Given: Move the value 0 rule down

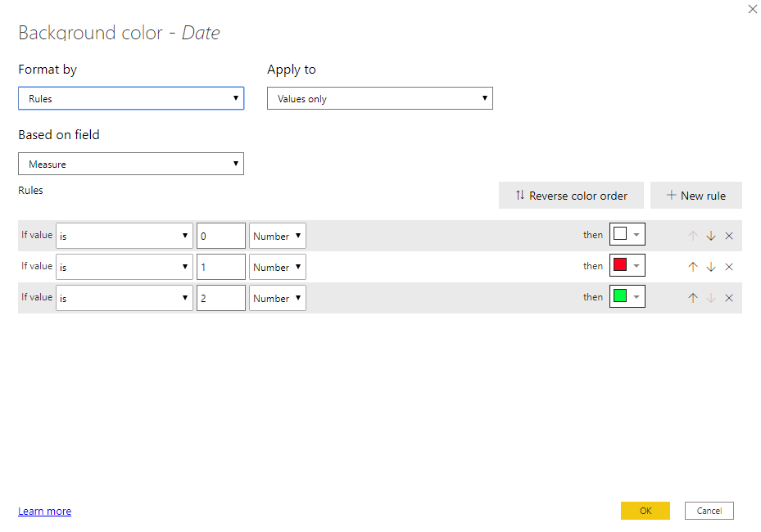Looking at the screenshot, I should [711, 236].
